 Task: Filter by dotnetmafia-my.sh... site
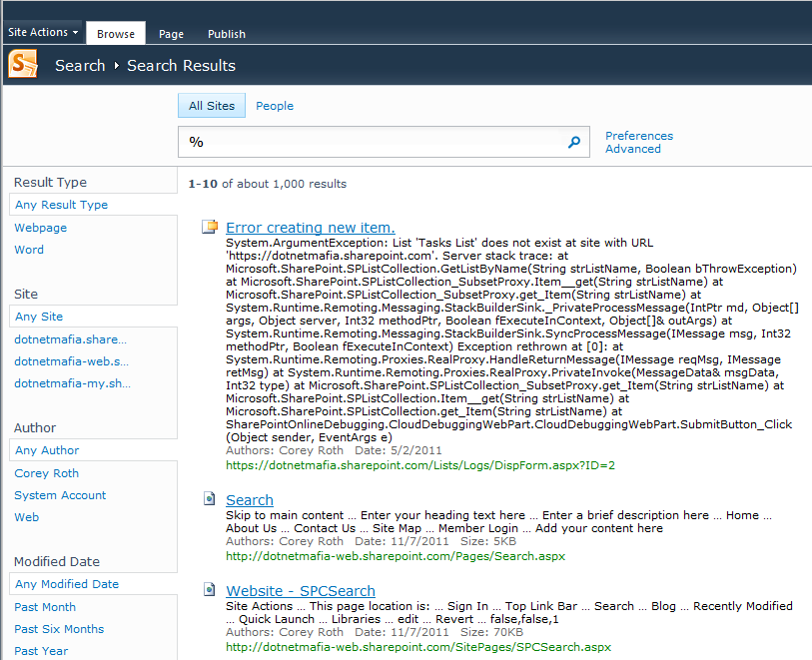(x=73, y=383)
